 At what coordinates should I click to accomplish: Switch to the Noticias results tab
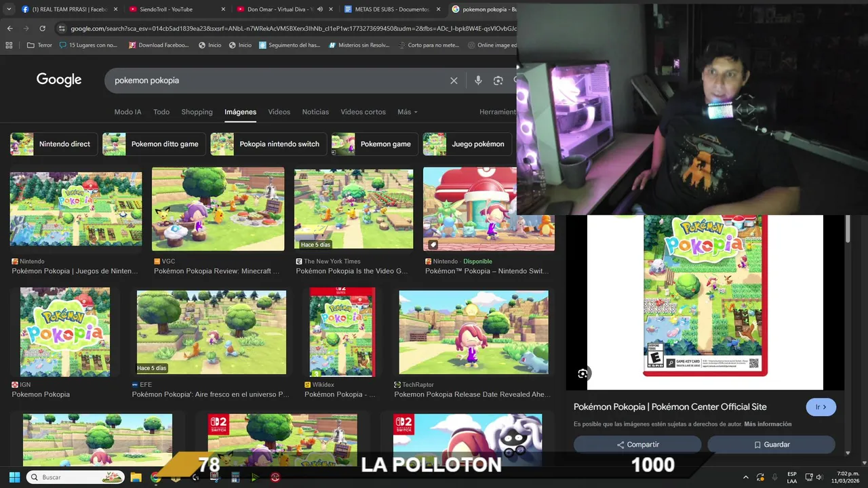315,112
